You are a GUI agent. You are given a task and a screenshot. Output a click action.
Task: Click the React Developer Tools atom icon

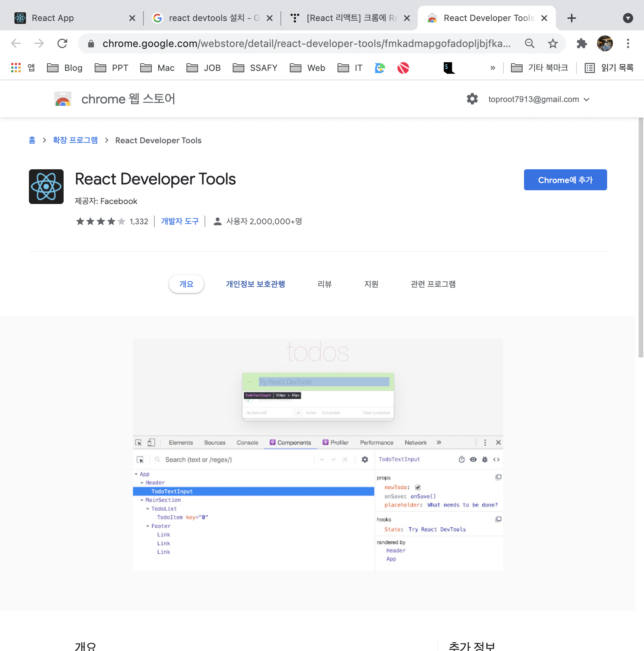[x=46, y=187]
